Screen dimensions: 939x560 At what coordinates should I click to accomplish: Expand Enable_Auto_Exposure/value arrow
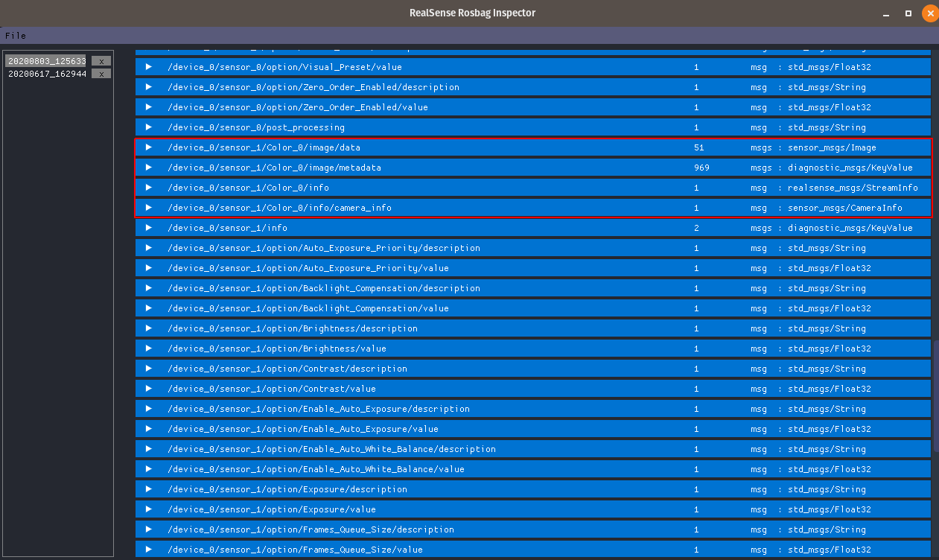point(148,429)
